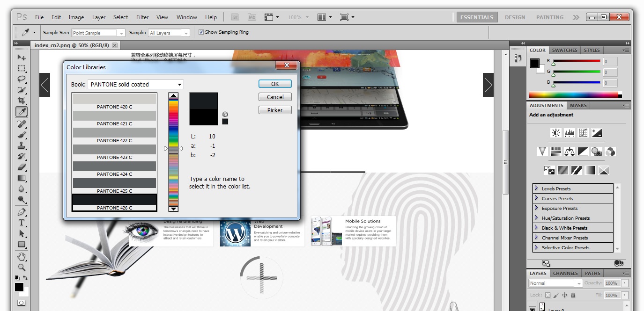Select the Hand tool
Image resolution: width=644 pixels, height=311 pixels.
(22, 257)
